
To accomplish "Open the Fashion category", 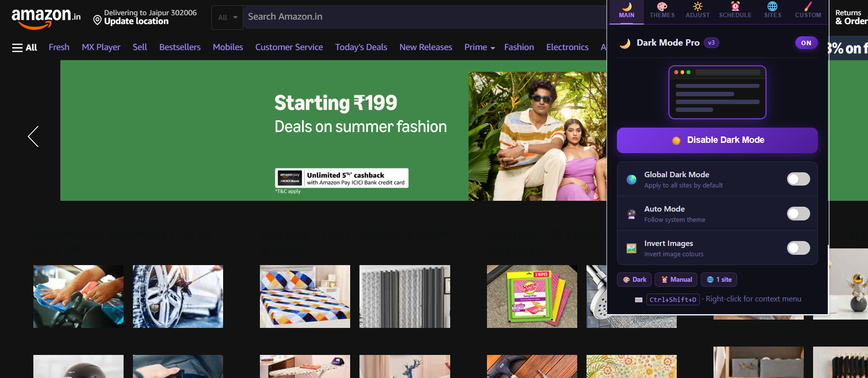I will tap(519, 47).
